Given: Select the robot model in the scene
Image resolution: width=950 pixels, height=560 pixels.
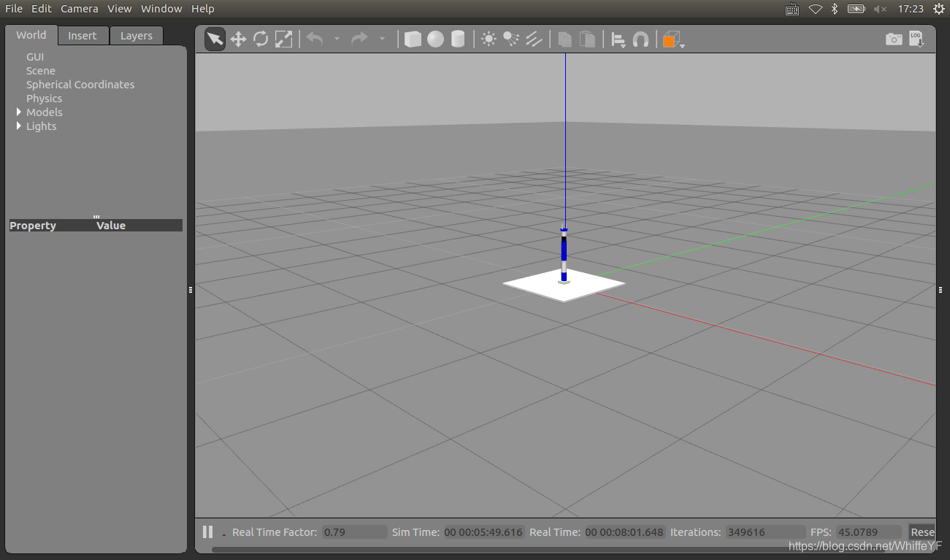Looking at the screenshot, I should tap(564, 254).
